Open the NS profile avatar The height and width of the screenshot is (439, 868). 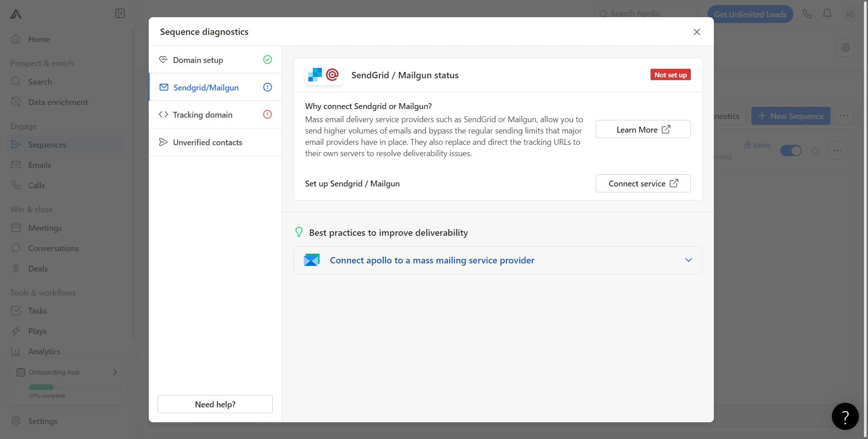[850, 14]
